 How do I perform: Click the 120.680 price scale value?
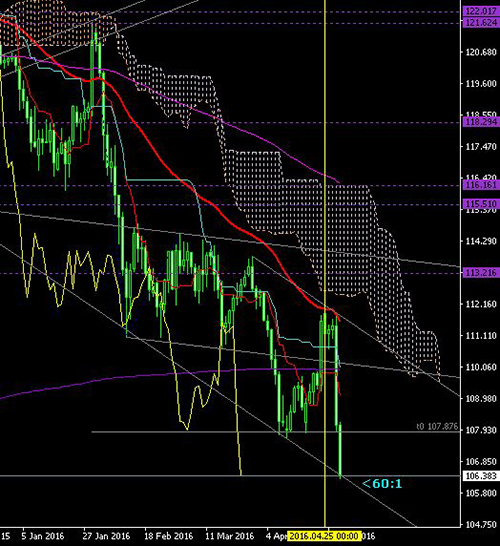[481, 52]
